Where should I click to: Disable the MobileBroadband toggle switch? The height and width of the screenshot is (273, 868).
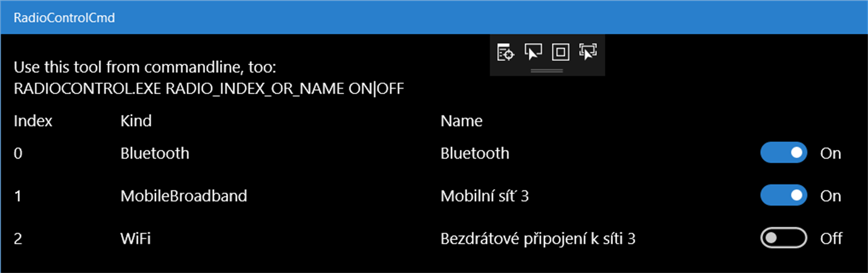click(x=783, y=196)
